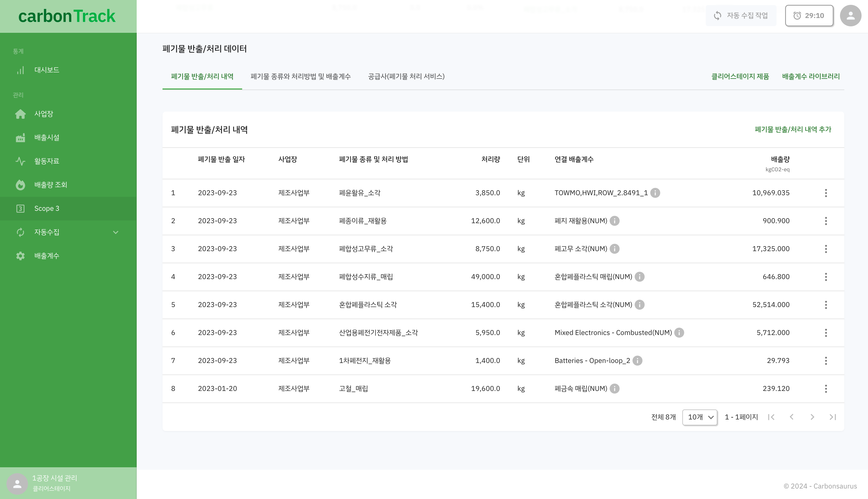The height and width of the screenshot is (499, 868).
Task: Open 배출계수 라이브러리 link
Action: point(811,76)
